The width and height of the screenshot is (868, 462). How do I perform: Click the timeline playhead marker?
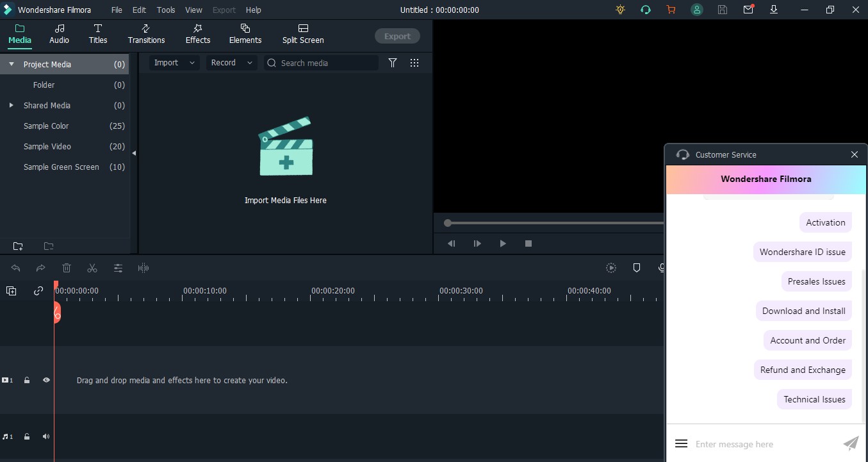pyautogui.click(x=56, y=311)
